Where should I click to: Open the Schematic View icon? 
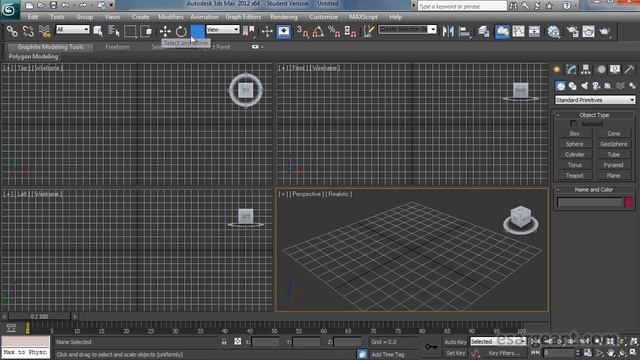coord(534,31)
